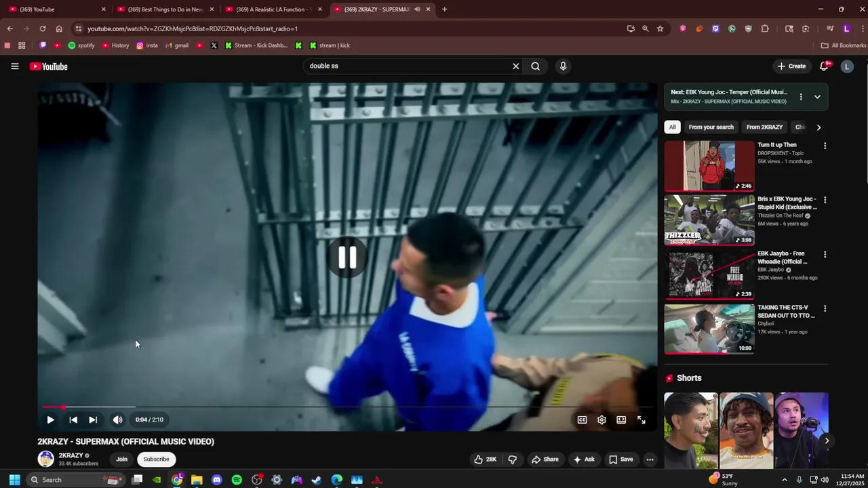The image size is (868, 488).
Task: Open more actions ellipsis below video
Action: (x=650, y=459)
